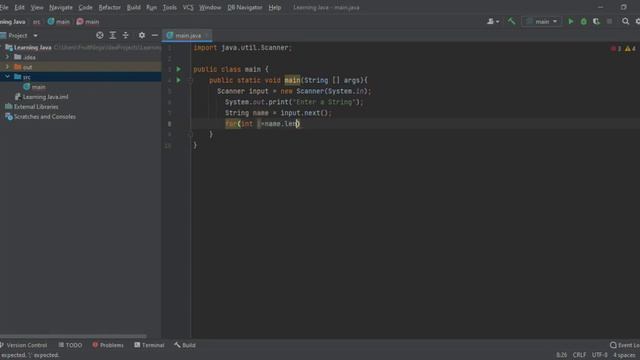Image resolution: width=640 pixels, height=360 pixels.
Task: Open the Problems tool window
Action: pyautogui.click(x=108, y=345)
